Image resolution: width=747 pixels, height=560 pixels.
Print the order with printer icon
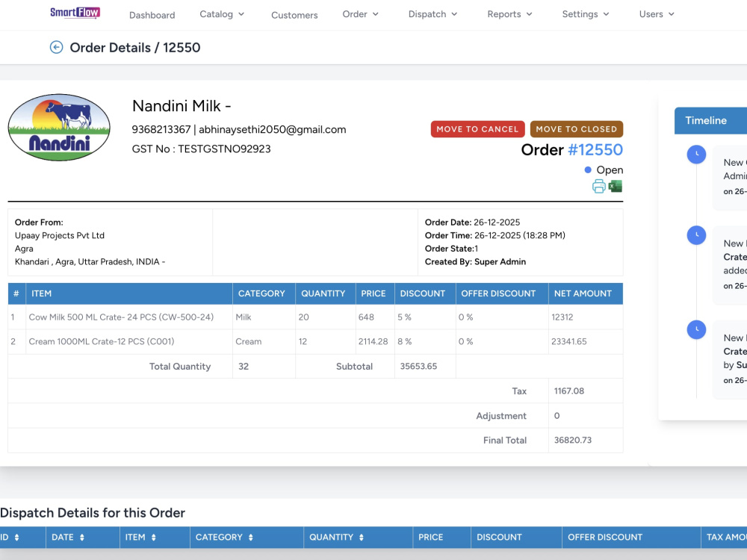pyautogui.click(x=599, y=186)
